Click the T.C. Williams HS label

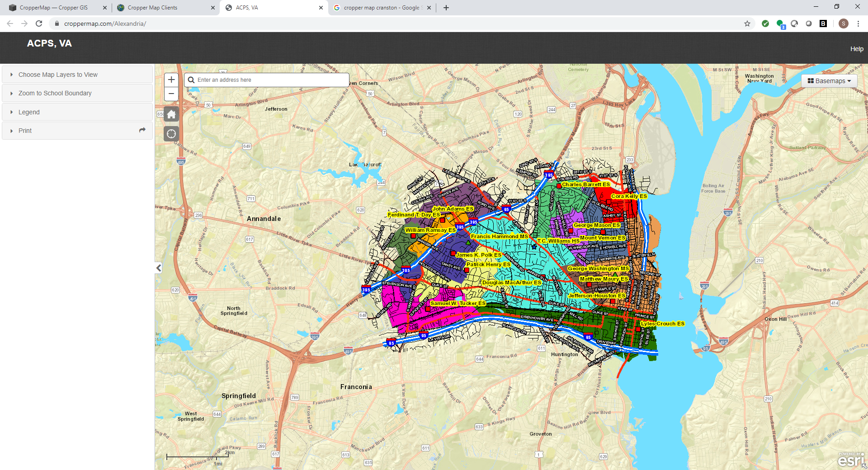tap(558, 241)
